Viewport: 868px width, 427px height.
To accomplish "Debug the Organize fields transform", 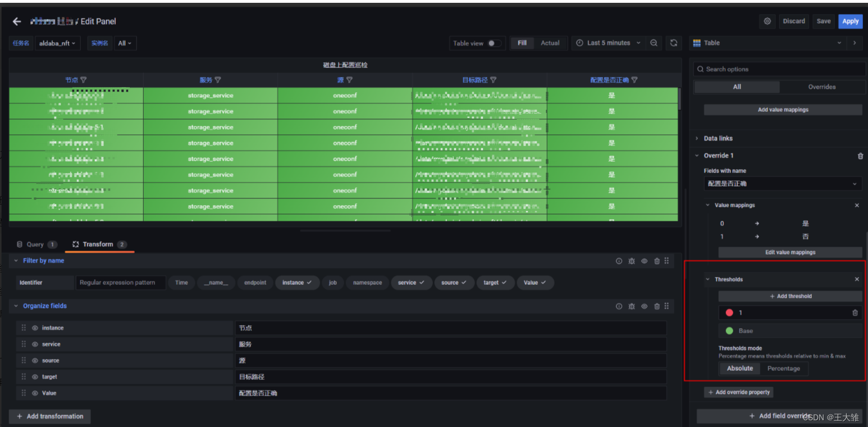I will pyautogui.click(x=632, y=306).
